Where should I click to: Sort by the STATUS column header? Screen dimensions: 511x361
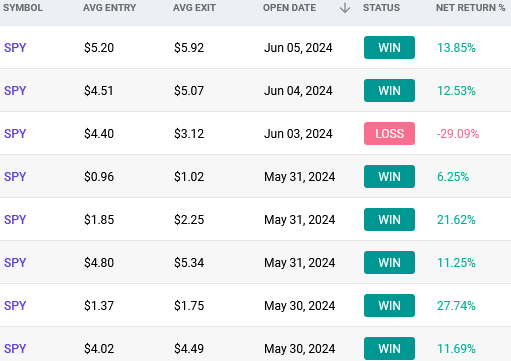(x=381, y=8)
